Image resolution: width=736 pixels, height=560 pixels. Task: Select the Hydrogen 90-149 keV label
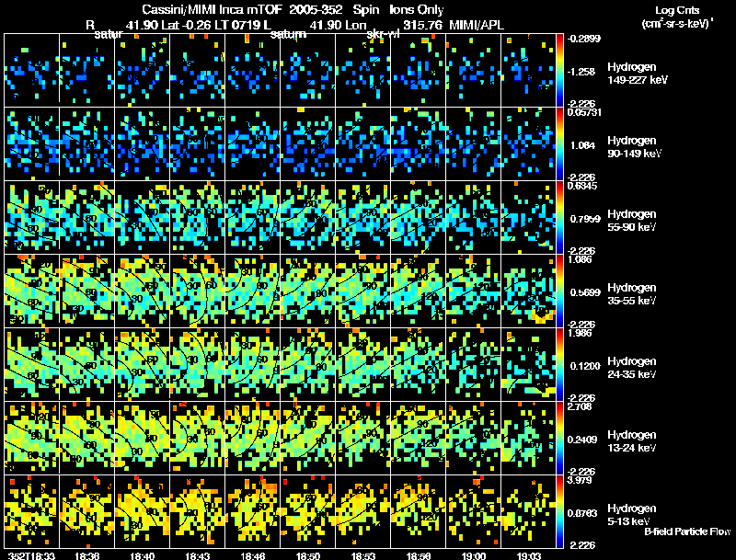point(635,147)
